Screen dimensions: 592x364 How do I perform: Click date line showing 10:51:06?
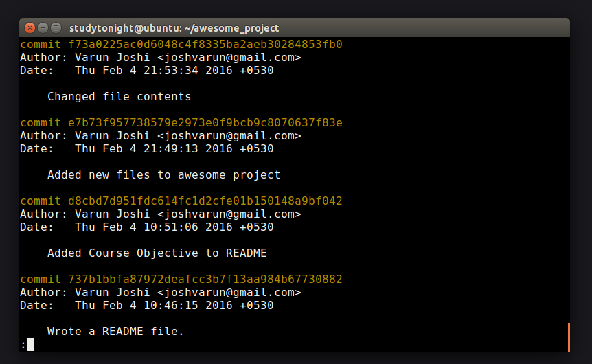click(147, 227)
